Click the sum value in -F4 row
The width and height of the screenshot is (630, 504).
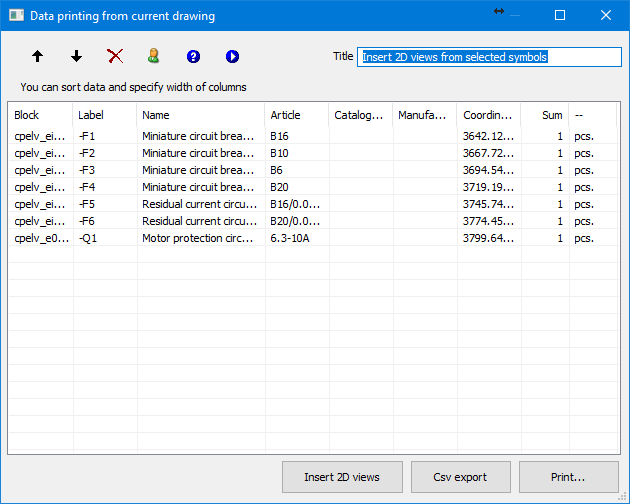pyautogui.click(x=545, y=187)
